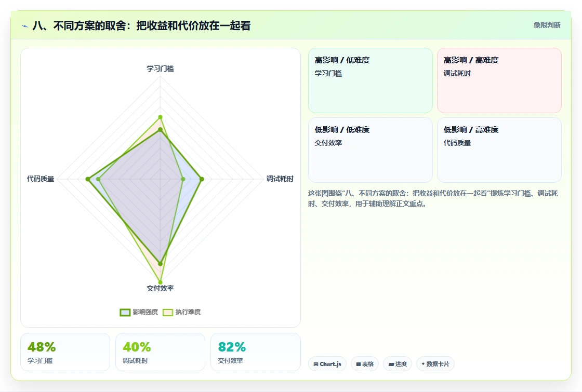The height and width of the screenshot is (392, 582).
Task: Click the 象限判断 label in header
Action: (547, 25)
